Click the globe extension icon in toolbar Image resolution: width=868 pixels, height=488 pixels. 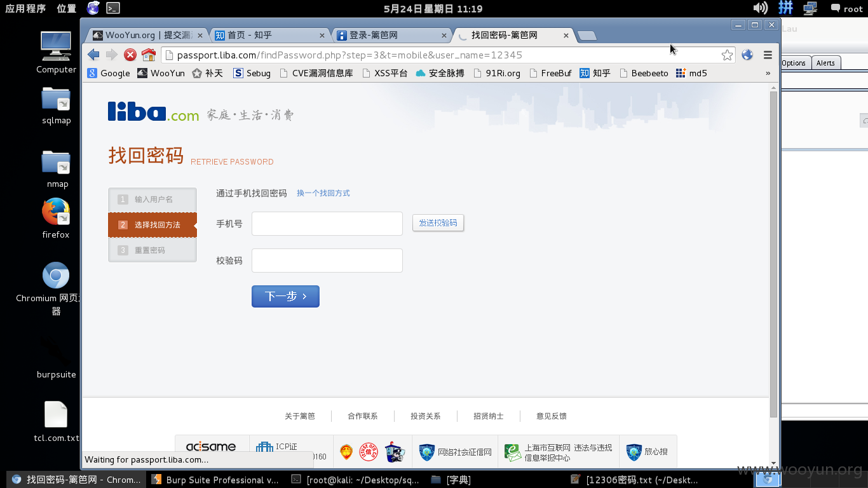pos(747,55)
